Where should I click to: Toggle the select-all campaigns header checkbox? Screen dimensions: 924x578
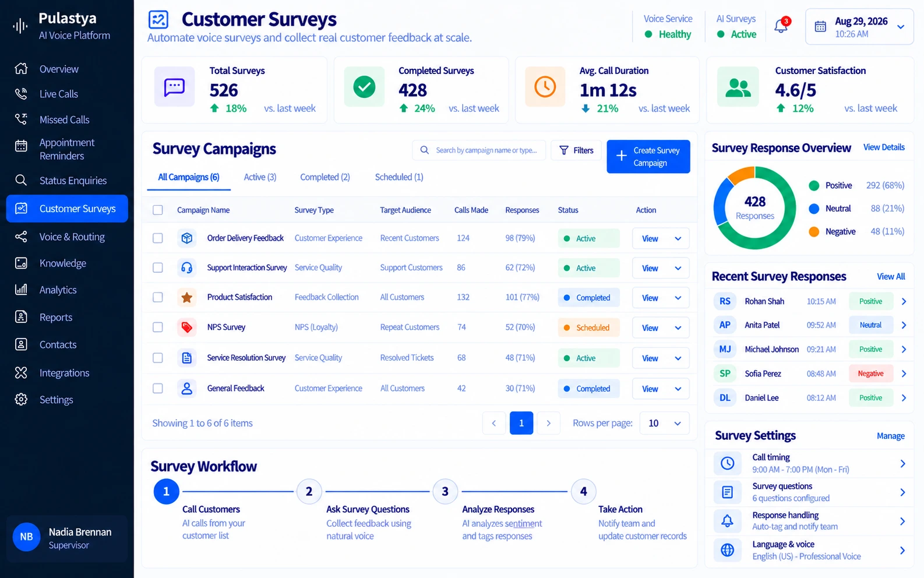[x=158, y=210]
